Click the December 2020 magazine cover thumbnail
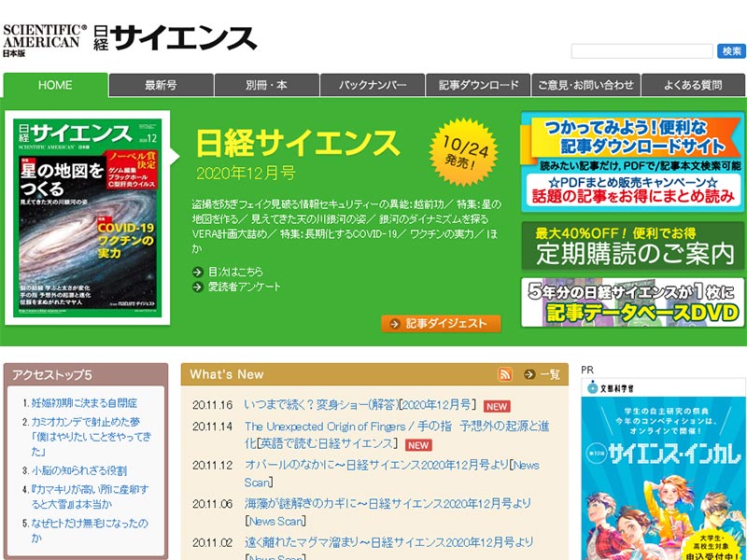The image size is (747, 560). pos(88,217)
